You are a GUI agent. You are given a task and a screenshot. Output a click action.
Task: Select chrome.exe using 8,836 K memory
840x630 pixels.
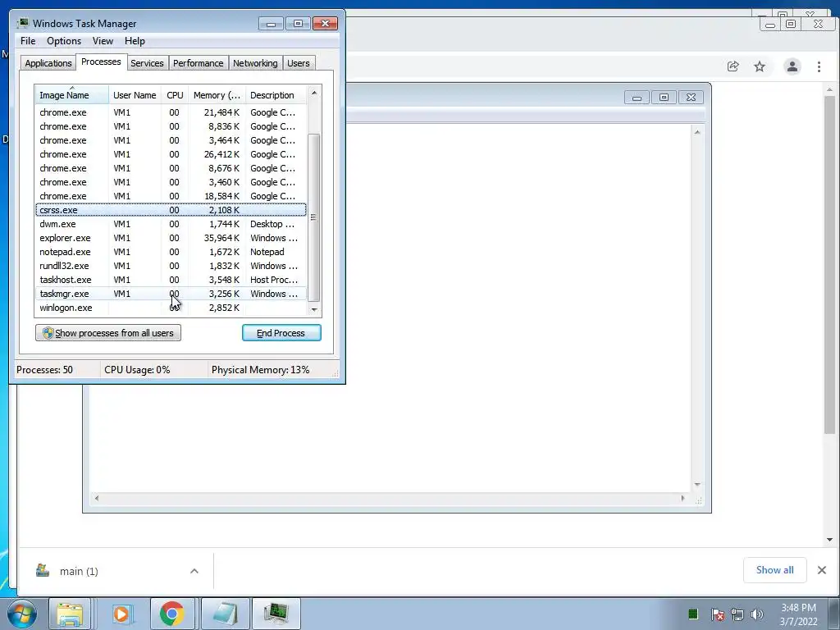[171, 126]
